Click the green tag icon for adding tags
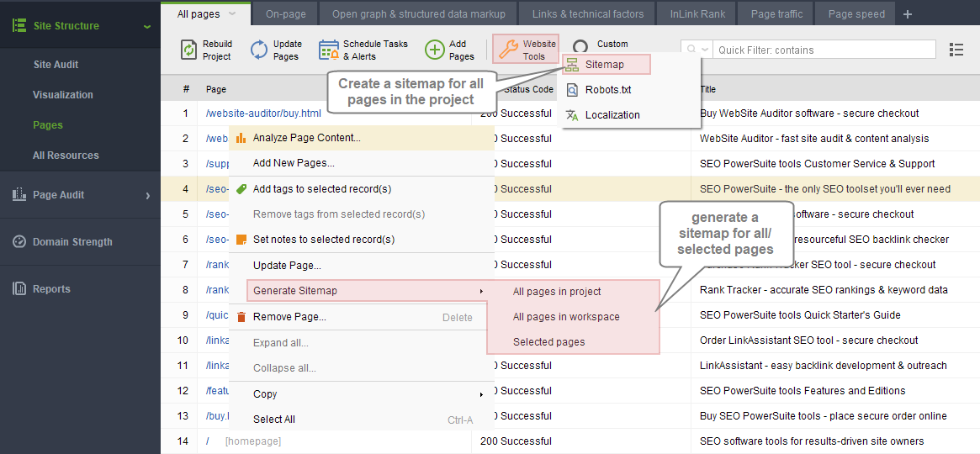Image resolution: width=980 pixels, height=454 pixels. pyautogui.click(x=241, y=188)
